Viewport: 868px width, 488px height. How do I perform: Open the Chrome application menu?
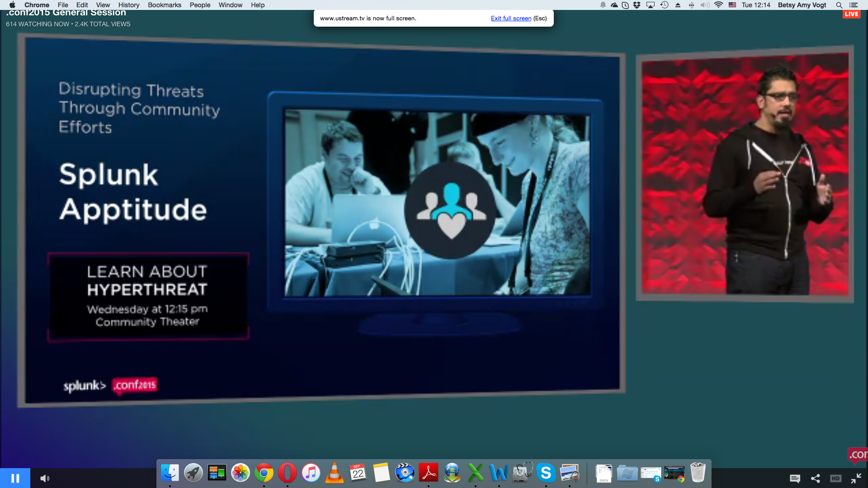tap(37, 5)
